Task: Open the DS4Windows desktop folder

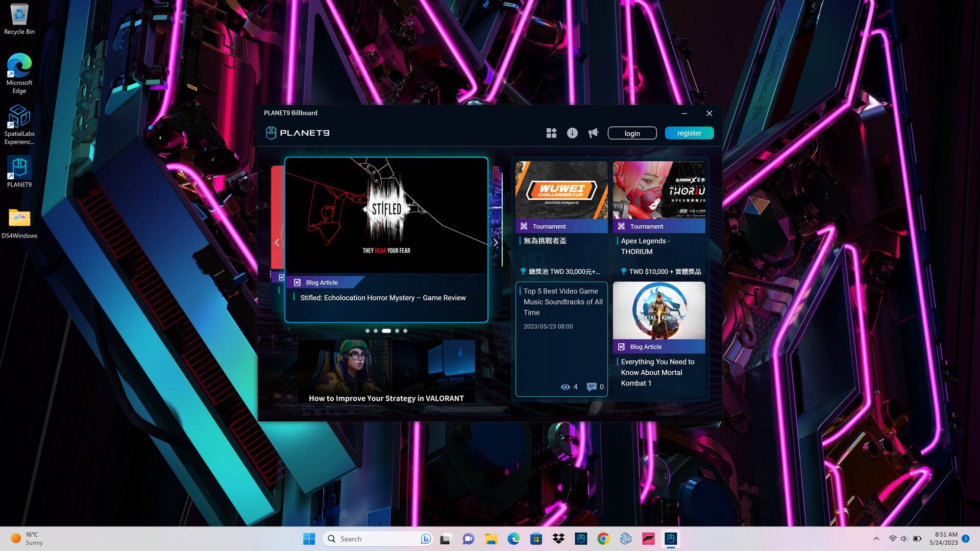Action: 19,223
